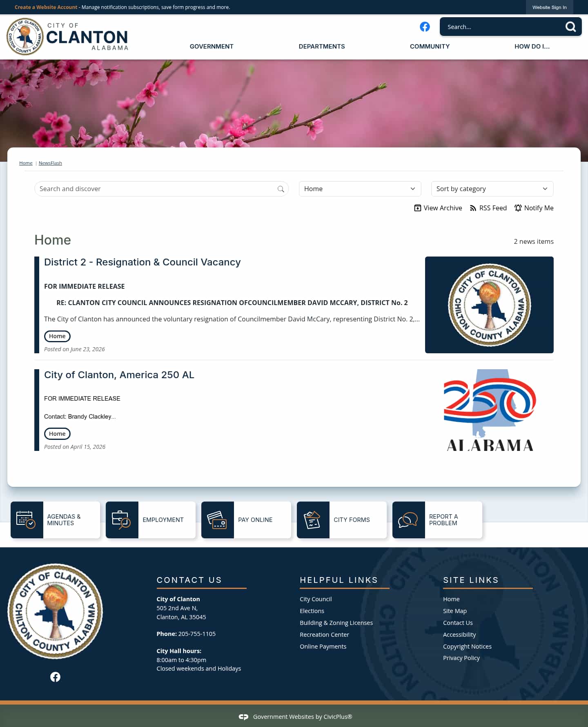Click the footer Home site link
588x727 pixels.
click(x=451, y=599)
